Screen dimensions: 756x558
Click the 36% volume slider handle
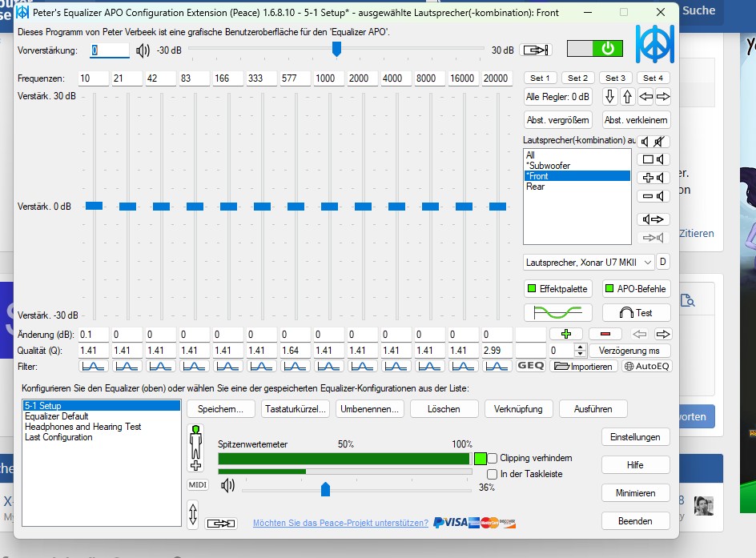(325, 489)
